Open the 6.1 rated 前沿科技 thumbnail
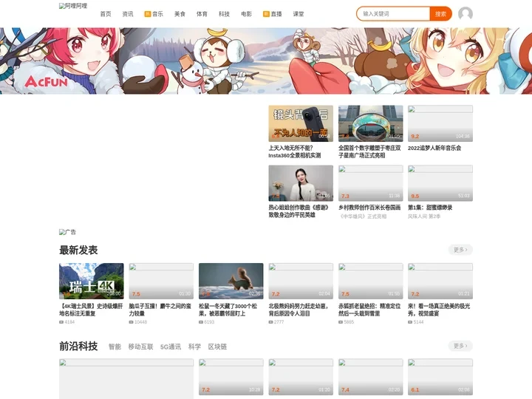 point(440,377)
